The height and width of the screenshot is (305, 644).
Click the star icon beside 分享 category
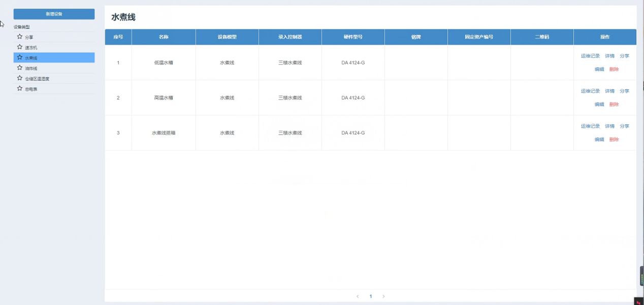[x=20, y=37]
